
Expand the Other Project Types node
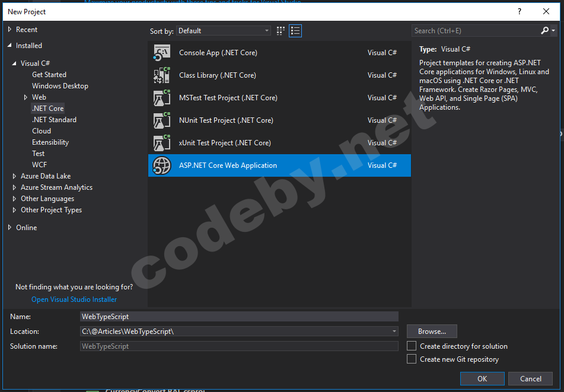tap(14, 210)
